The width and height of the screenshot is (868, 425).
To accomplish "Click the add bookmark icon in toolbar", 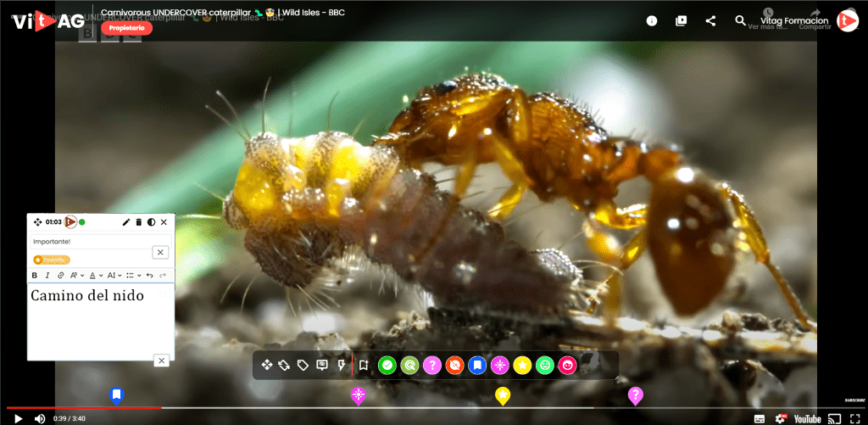I will tap(363, 365).
